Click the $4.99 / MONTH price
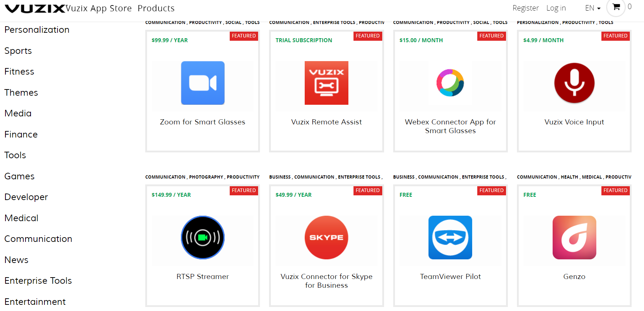The height and width of the screenshot is (311, 644). point(544,40)
